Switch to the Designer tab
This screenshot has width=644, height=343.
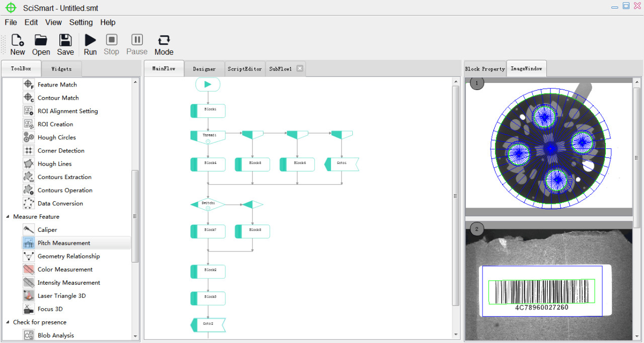[204, 69]
